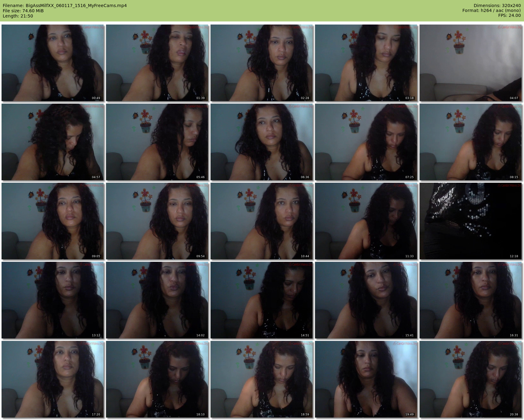Open the frame captured at 08:15
The width and height of the screenshot is (524, 420).
[x=471, y=142]
